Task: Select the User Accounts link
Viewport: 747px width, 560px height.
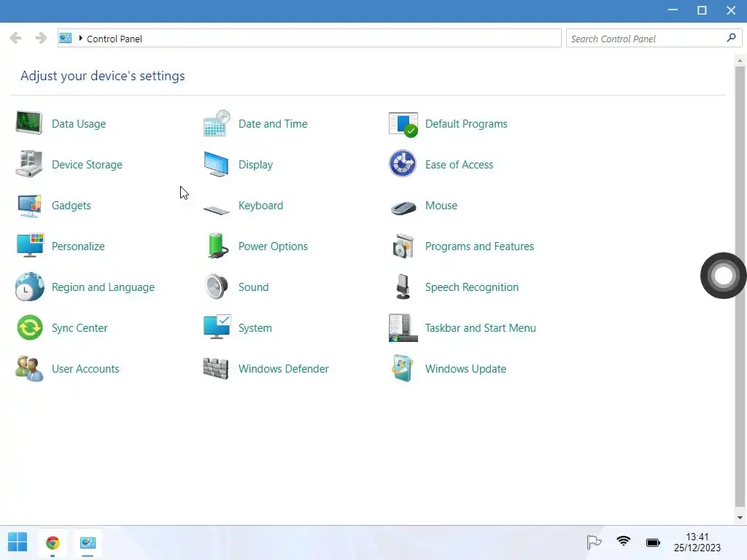Action: (x=85, y=369)
